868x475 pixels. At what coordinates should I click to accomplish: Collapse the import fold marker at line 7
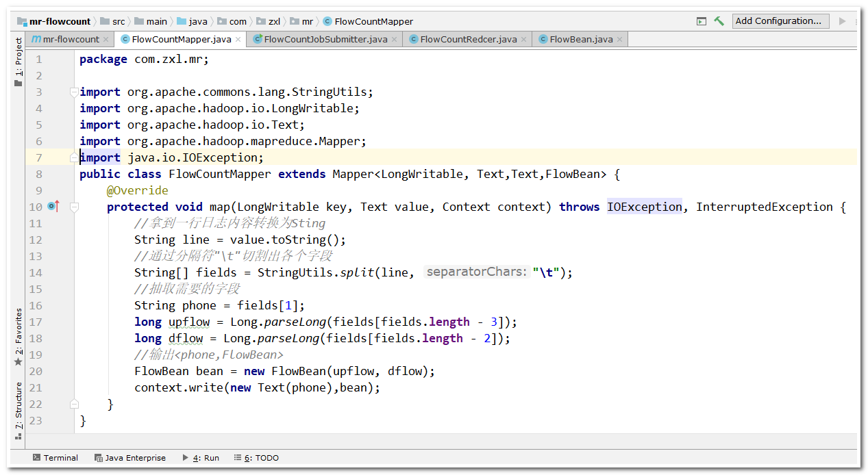point(73,157)
